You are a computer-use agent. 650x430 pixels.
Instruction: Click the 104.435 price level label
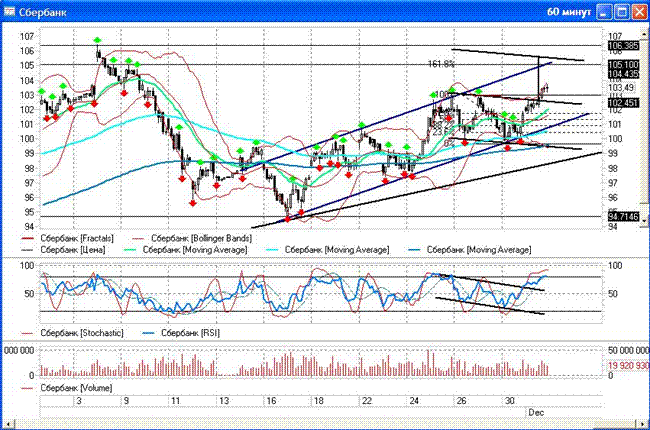point(623,74)
